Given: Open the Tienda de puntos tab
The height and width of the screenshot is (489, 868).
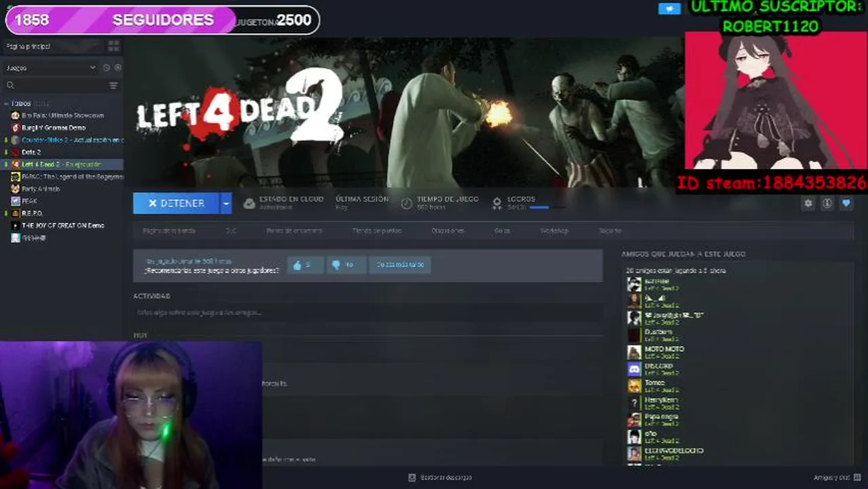Looking at the screenshot, I should 376,231.
